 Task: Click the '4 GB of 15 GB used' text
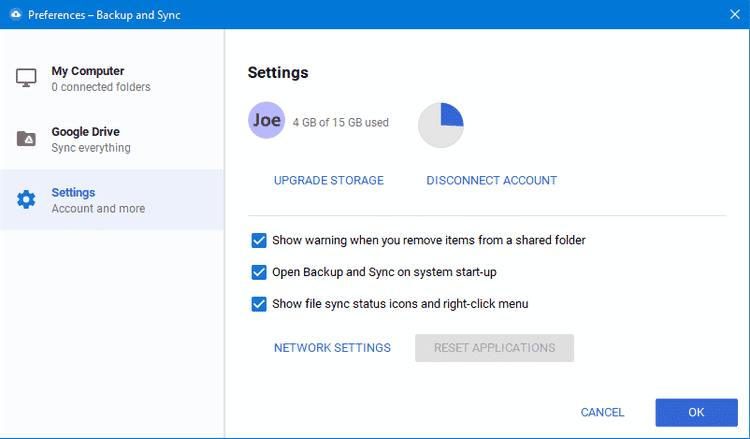pos(341,122)
